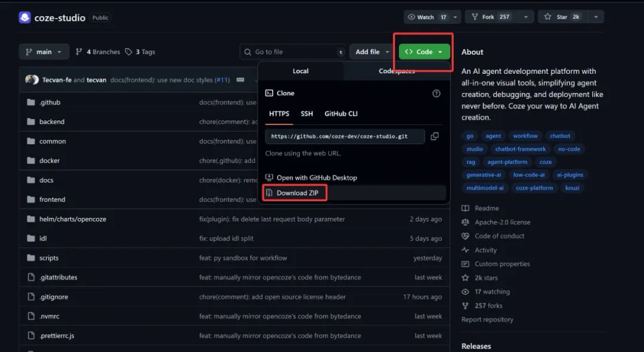Open the 3 Tags link

click(x=140, y=52)
